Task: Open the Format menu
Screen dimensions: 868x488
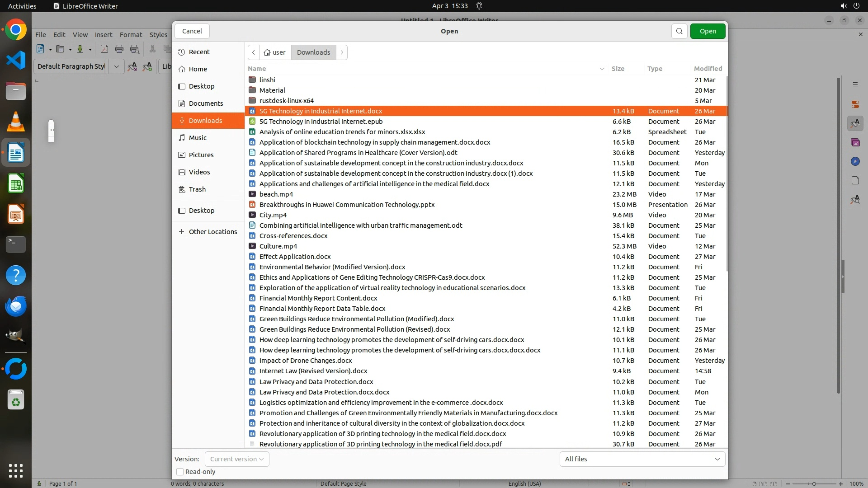Action: [131, 35]
